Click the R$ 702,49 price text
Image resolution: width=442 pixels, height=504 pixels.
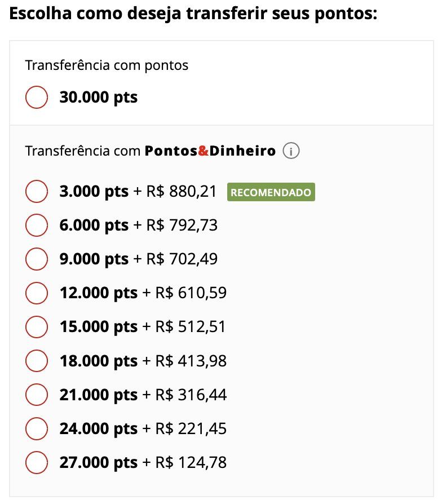(x=182, y=259)
